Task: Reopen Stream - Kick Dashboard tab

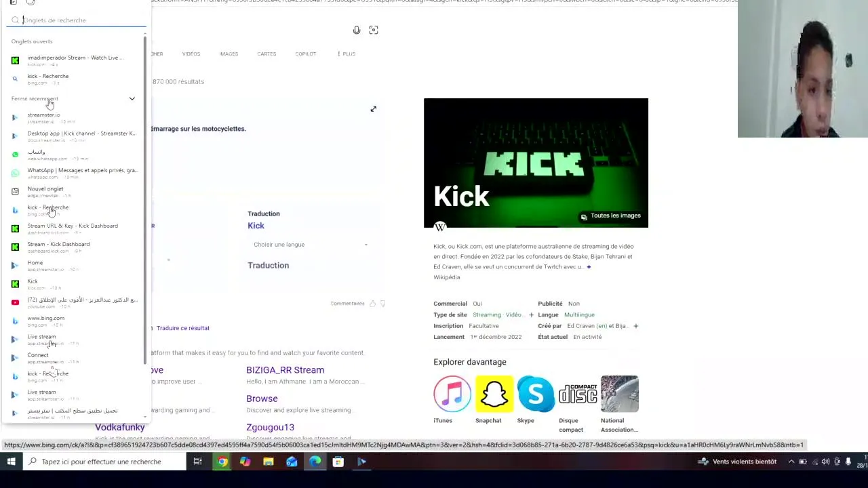Action: tap(75, 247)
